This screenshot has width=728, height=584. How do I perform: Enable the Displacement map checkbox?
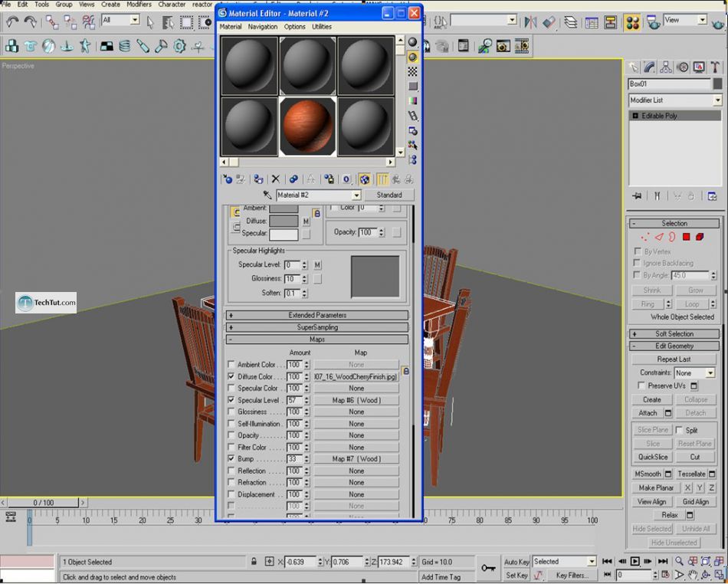point(231,494)
